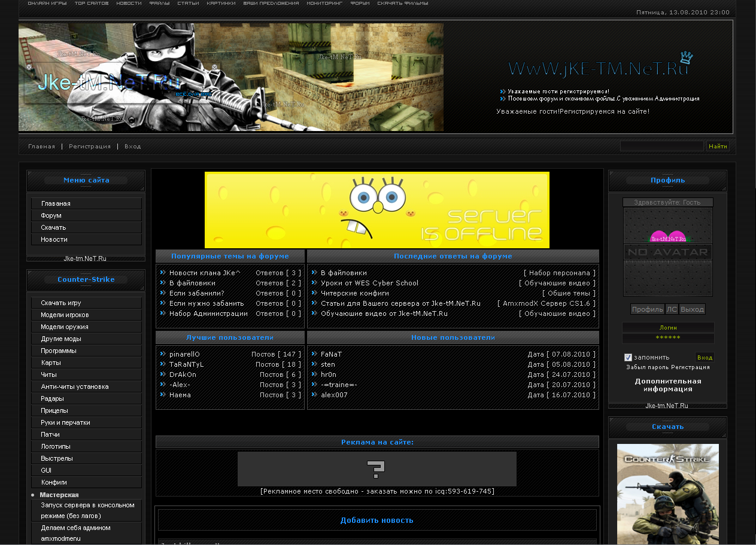Click the question-mark advertising placeholder
Image resolution: width=756 pixels, height=545 pixels.
[x=377, y=469]
